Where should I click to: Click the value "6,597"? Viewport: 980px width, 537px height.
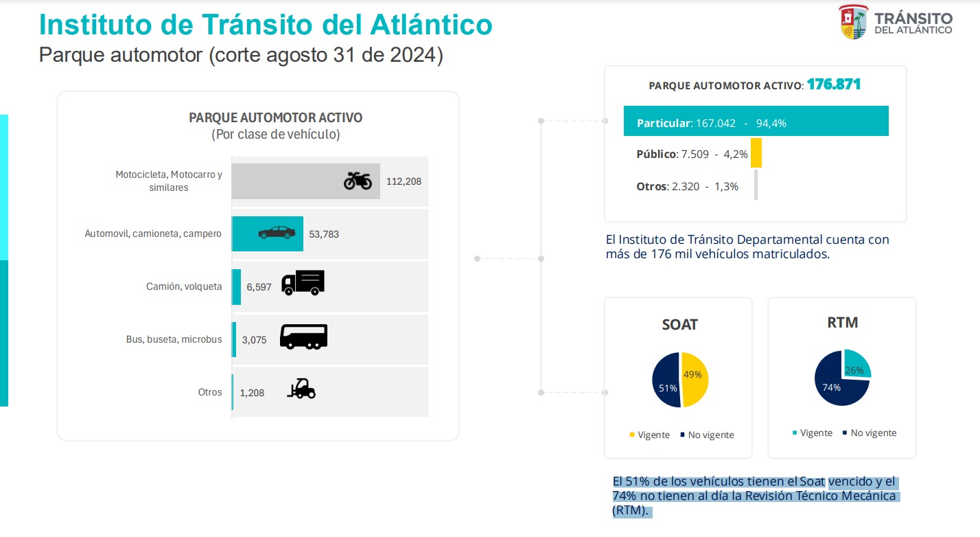pos(259,287)
